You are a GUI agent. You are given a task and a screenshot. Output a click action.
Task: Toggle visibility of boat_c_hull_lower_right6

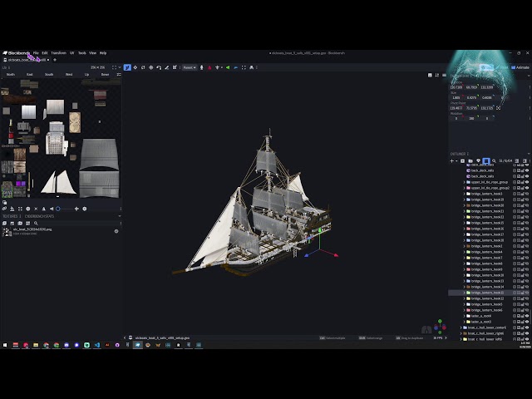[x=527, y=333]
